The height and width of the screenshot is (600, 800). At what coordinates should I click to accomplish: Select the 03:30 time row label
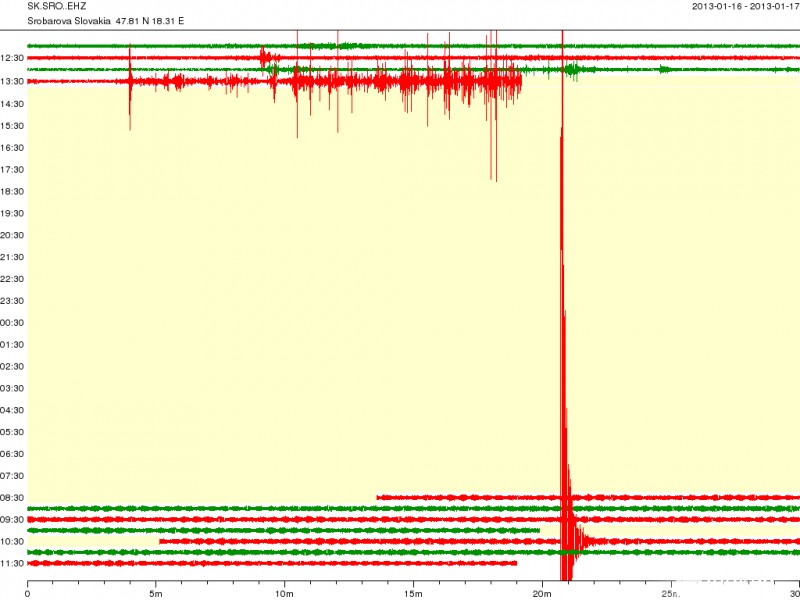coord(12,388)
